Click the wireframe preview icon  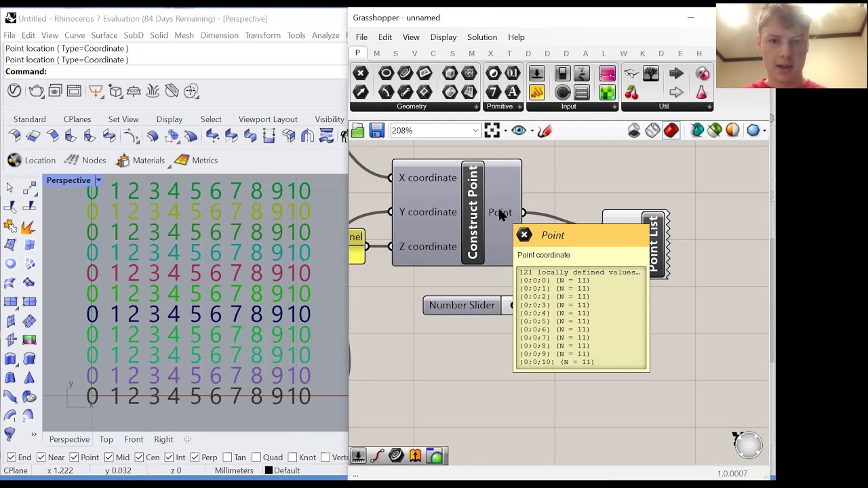(652, 130)
